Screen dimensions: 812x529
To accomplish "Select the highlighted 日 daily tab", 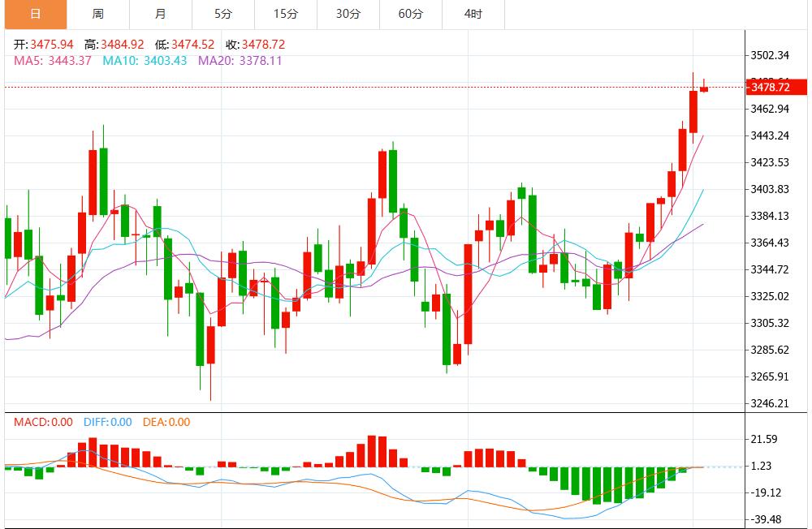I will coord(35,15).
